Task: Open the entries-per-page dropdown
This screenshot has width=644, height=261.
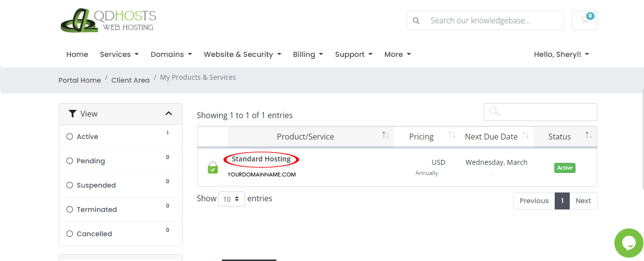Action: (x=231, y=199)
